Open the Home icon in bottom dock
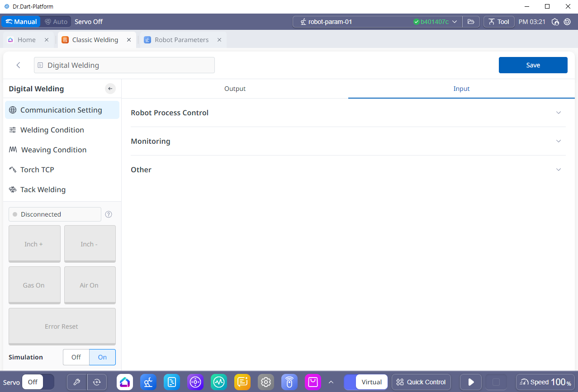Viewport: 578px width, 392px height. click(125, 382)
